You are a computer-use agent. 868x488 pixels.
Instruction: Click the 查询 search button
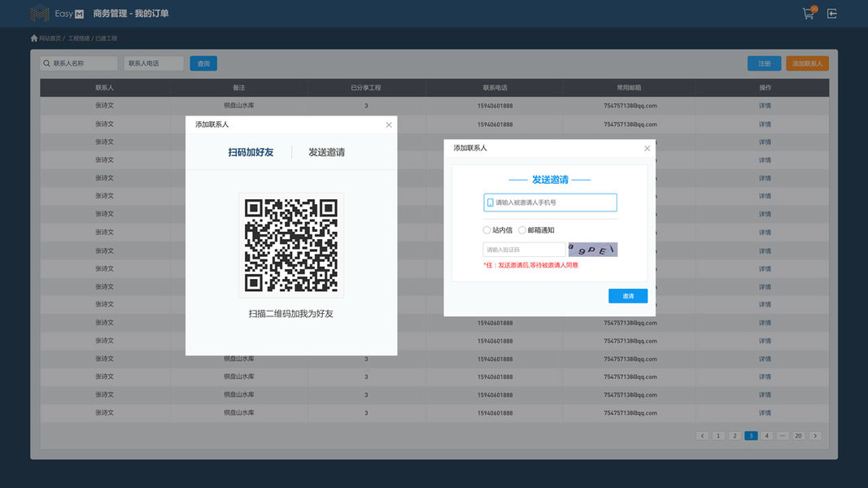click(x=203, y=63)
